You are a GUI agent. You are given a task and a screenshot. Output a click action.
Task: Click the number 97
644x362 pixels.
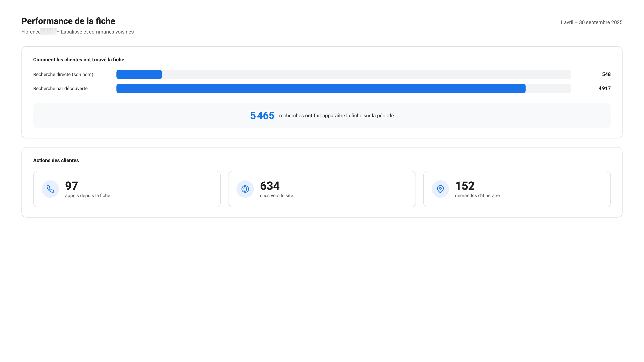pyautogui.click(x=71, y=186)
